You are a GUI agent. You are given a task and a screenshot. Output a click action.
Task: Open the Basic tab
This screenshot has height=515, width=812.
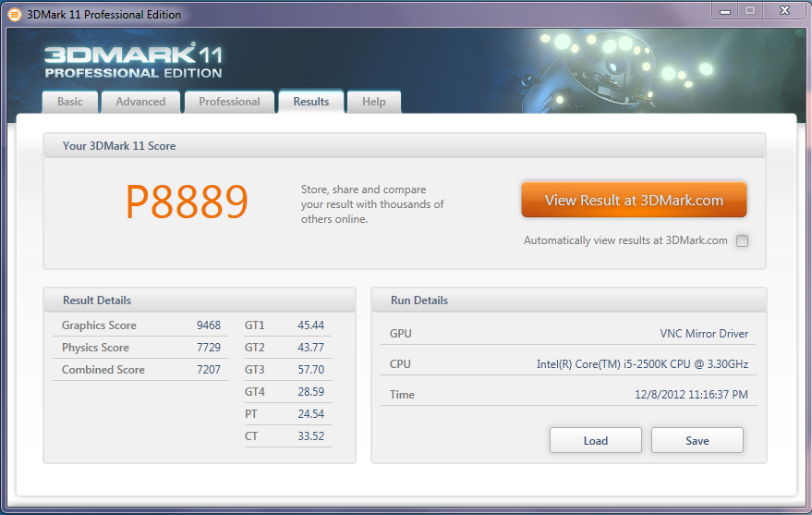coord(70,102)
